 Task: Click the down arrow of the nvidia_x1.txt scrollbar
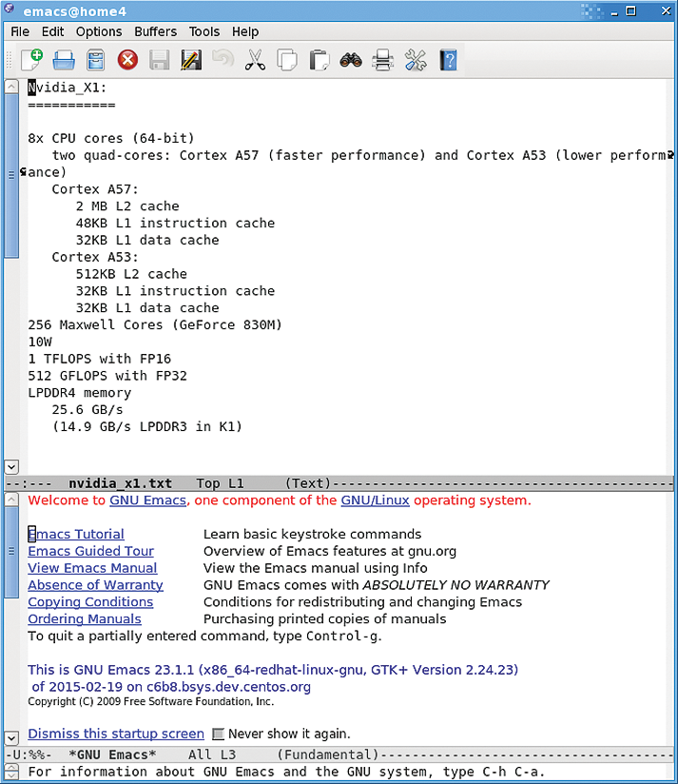click(x=11, y=467)
